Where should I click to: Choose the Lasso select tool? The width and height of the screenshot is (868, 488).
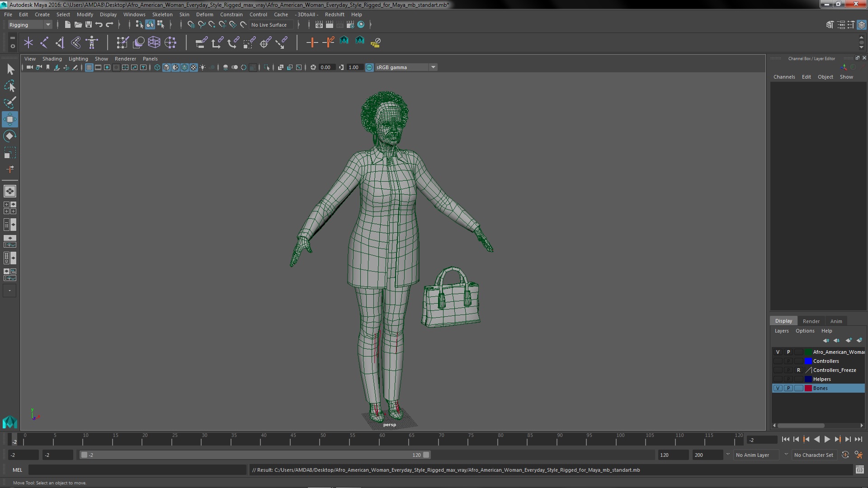[x=10, y=86]
